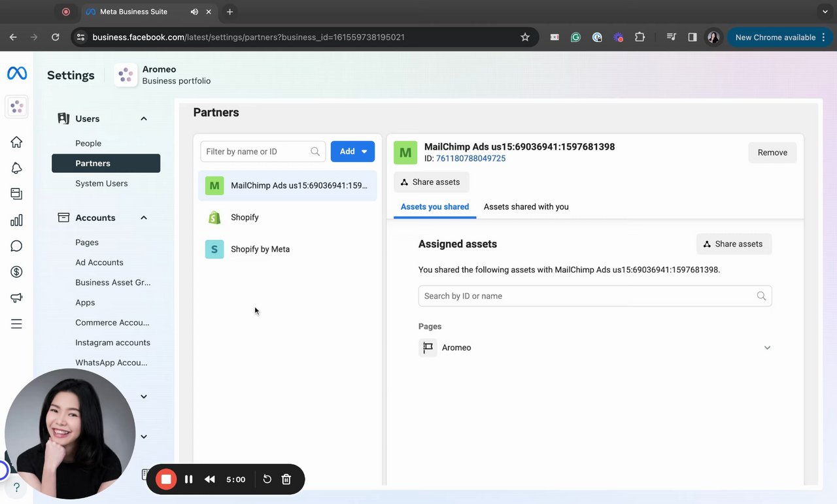Open the Ads megaphone icon

[16, 298]
